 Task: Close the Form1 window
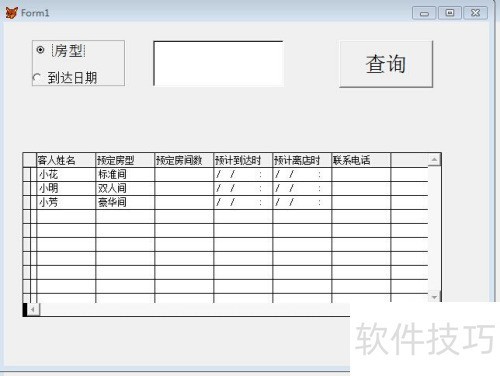coord(476,13)
